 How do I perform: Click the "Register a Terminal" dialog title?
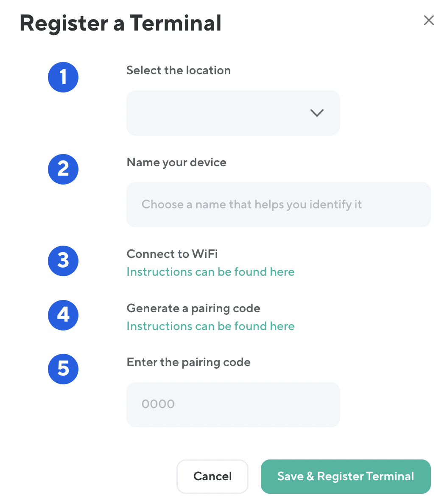pyautogui.click(x=120, y=23)
